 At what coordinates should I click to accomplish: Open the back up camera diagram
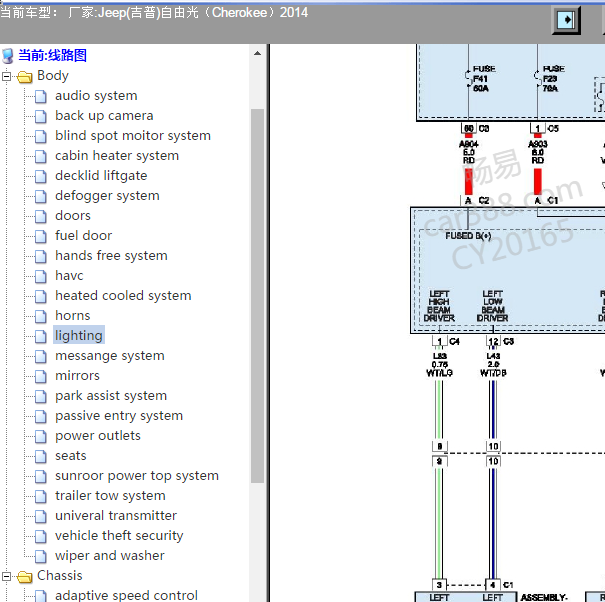pos(104,115)
